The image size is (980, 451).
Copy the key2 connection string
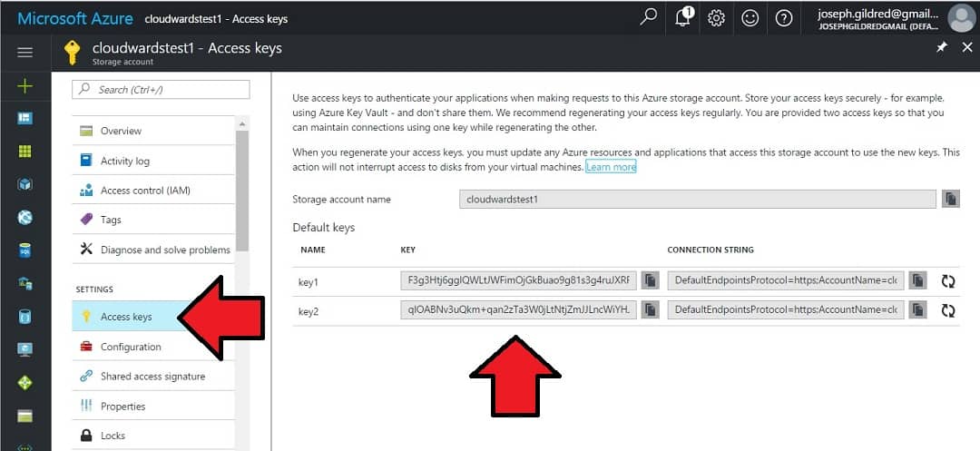[x=917, y=309]
